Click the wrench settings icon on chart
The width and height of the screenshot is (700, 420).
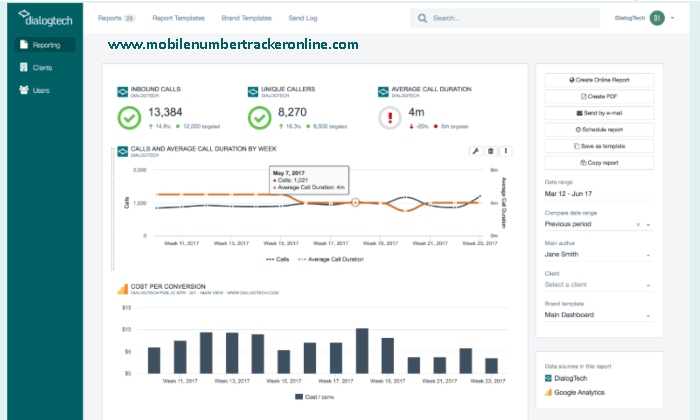476,151
